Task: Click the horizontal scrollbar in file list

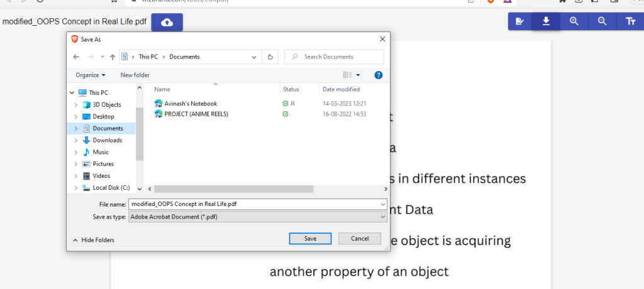Action: [x=233, y=188]
